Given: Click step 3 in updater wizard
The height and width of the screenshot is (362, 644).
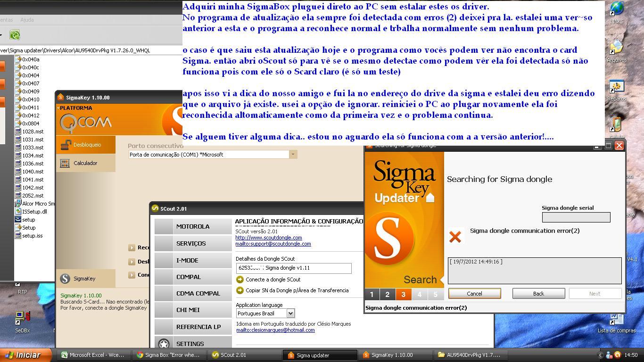Looking at the screenshot, I should pos(403,295).
